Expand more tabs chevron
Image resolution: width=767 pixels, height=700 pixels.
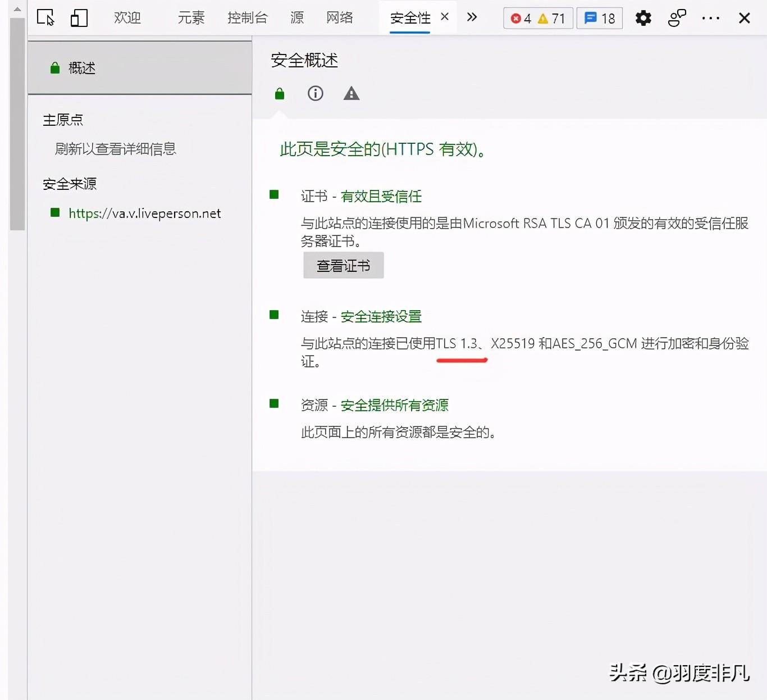tap(472, 17)
